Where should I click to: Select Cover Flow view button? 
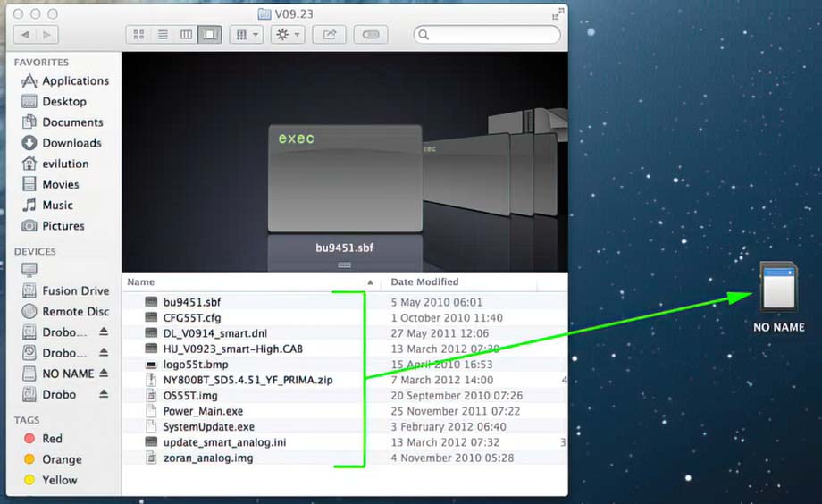(x=210, y=35)
